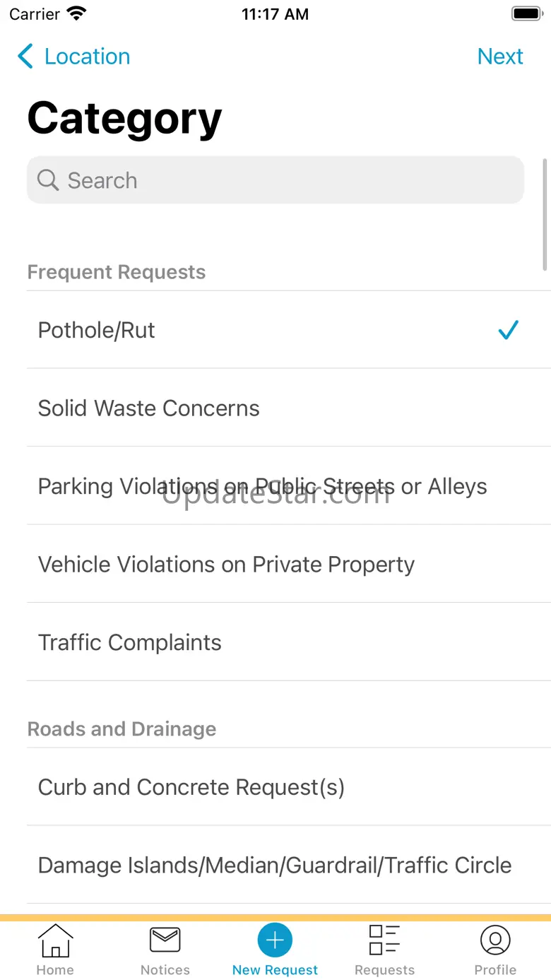Pick Vehicle Violations on Private Property
Viewport: 551px width, 980px height.
point(226,565)
